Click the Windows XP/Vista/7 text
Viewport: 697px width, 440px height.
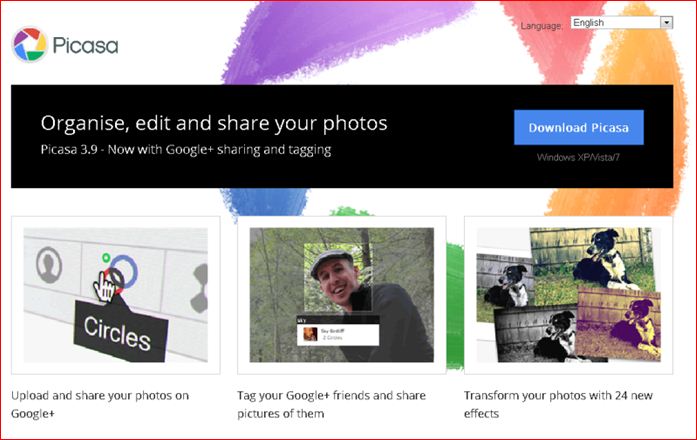click(x=578, y=157)
